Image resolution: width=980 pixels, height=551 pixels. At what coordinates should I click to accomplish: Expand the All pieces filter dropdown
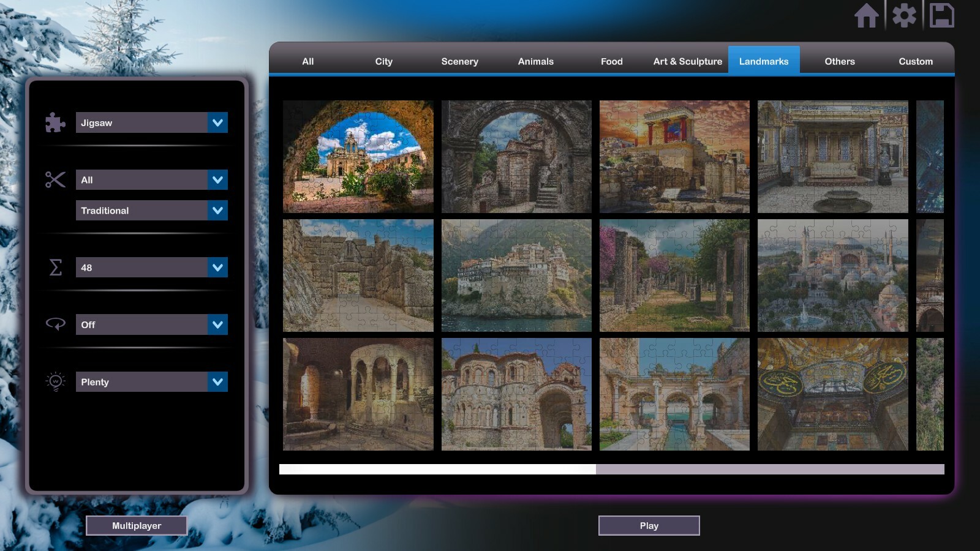click(151, 179)
